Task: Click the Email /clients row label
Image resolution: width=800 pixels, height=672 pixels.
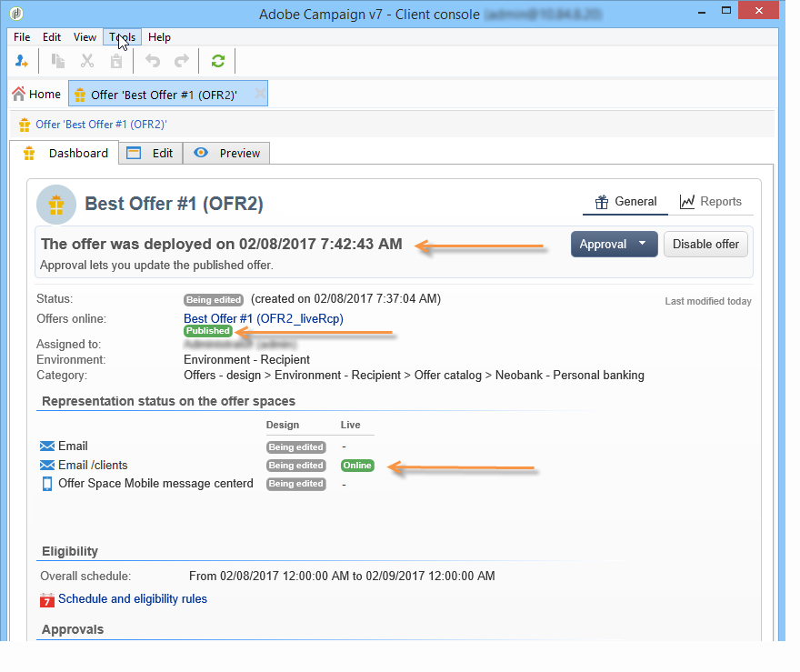Action: point(93,466)
